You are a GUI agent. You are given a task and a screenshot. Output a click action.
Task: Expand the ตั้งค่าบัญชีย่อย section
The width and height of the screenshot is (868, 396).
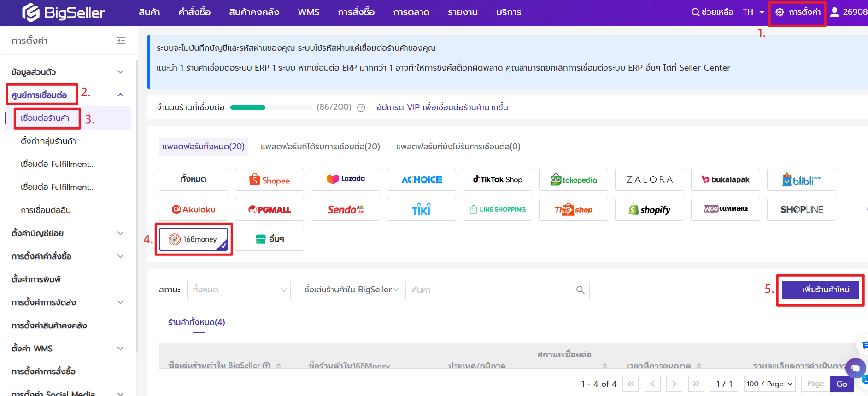(121, 233)
